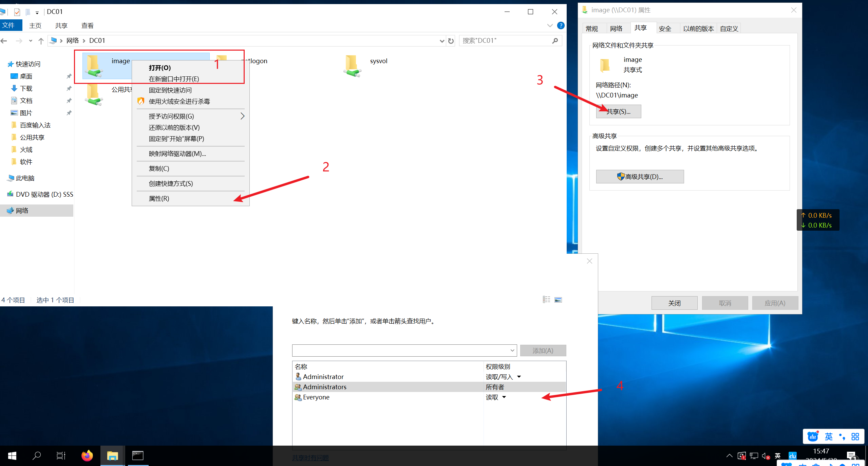The height and width of the screenshot is (466, 868).
Task: Expand the ribbon with the chevron
Action: [x=550, y=25]
